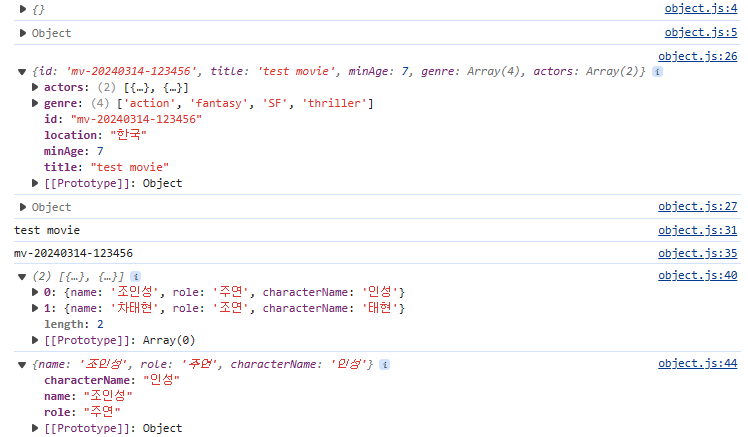This screenshot has width=748, height=437.
Task: Click info icon beside (2) array summary
Action: (135, 276)
